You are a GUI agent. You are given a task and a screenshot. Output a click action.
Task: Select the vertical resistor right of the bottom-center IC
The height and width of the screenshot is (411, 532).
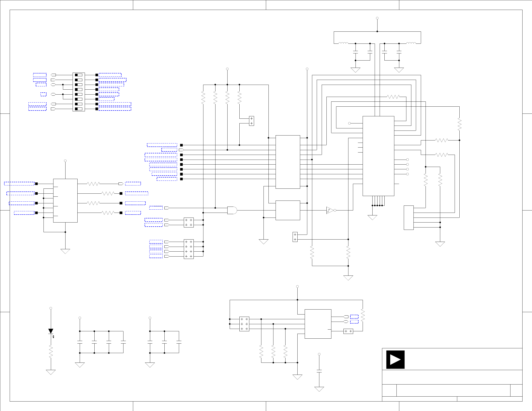point(363,316)
